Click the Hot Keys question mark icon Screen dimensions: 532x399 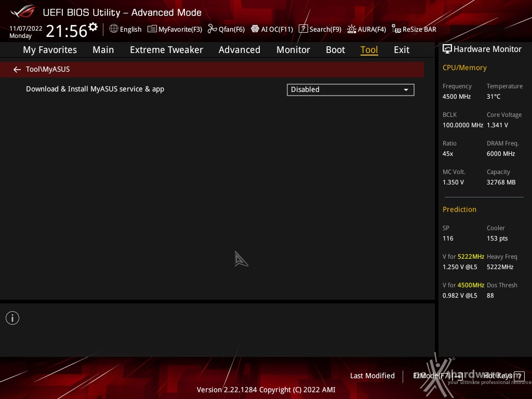coord(519,376)
